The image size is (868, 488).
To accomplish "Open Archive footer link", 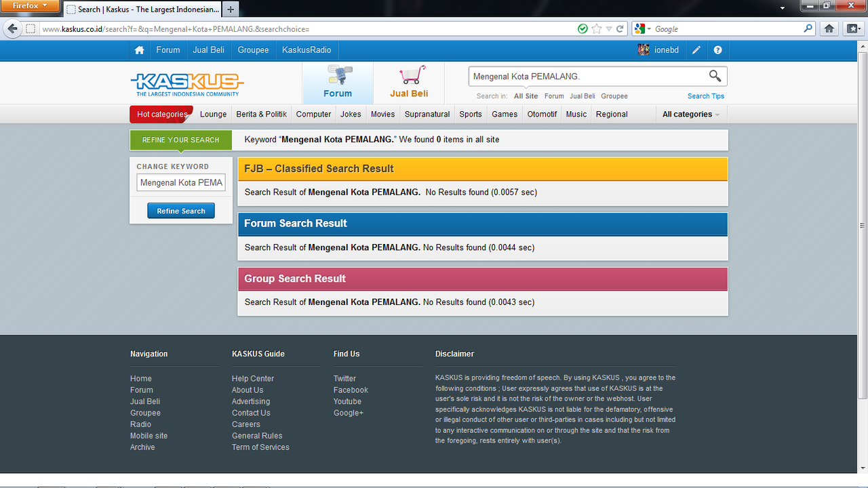I will pyautogui.click(x=142, y=447).
